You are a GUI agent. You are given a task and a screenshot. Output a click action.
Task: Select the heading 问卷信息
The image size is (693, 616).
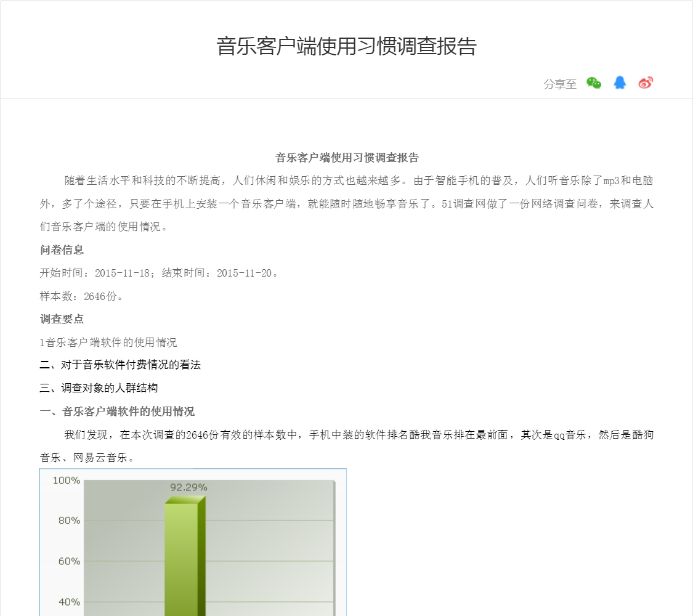62,249
